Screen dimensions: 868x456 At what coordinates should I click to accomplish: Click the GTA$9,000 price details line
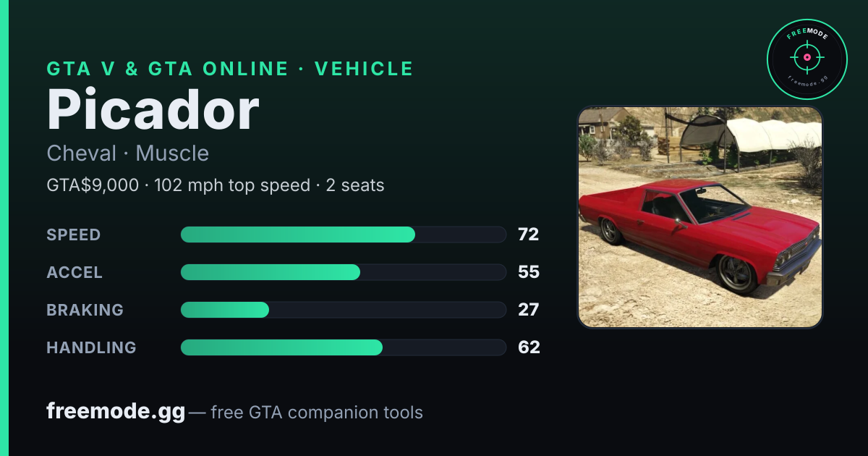216,185
